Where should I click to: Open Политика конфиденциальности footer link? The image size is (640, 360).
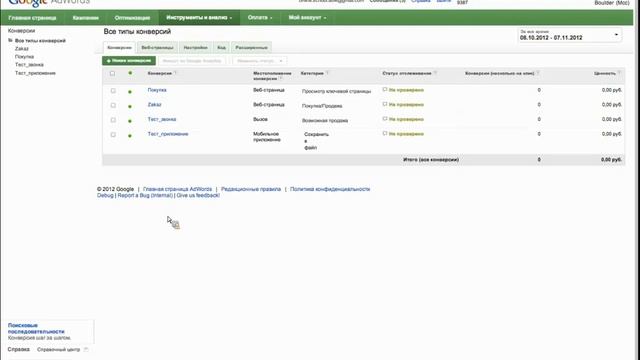330,189
